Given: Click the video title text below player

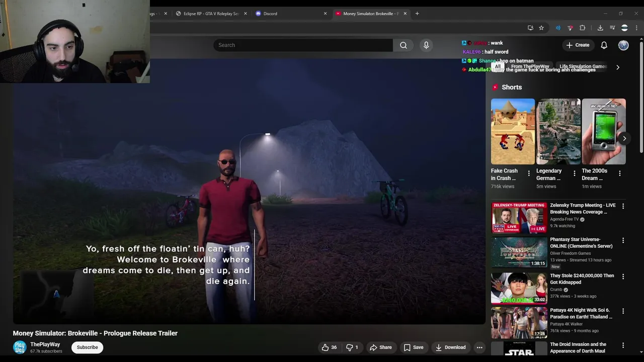Looking at the screenshot, I should click(95, 333).
